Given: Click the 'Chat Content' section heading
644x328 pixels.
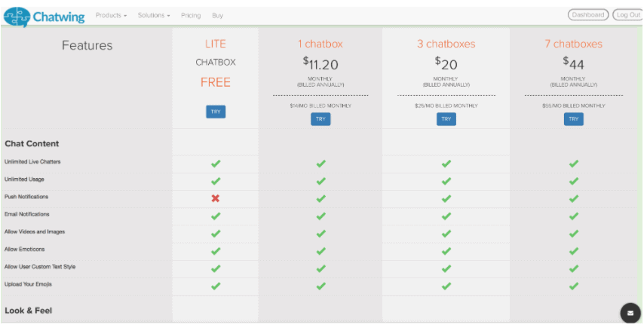Looking at the screenshot, I should 32,144.
